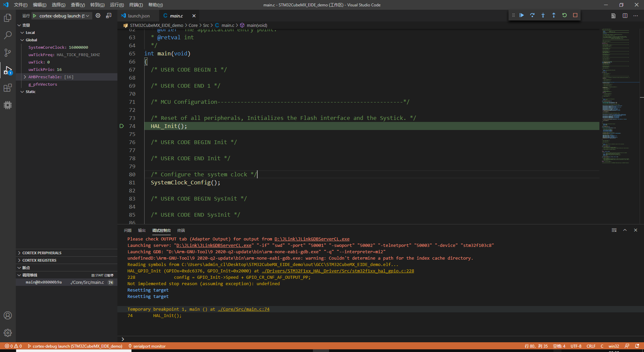
Task: Open the Source Control view
Action: click(x=7, y=53)
